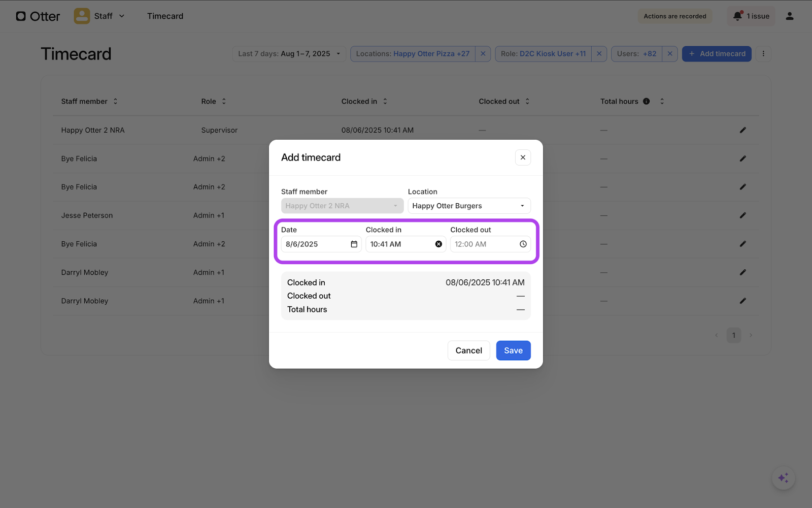The height and width of the screenshot is (508, 812).
Task: Clear the Clocked in time value
Action: click(x=438, y=244)
